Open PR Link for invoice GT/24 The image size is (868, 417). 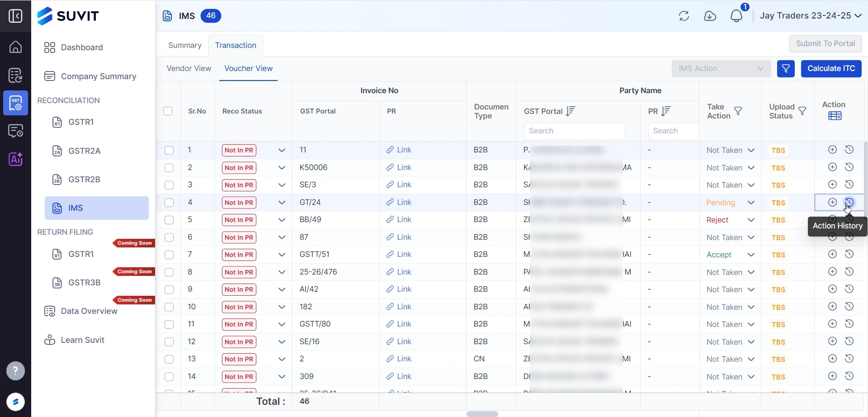click(x=399, y=202)
